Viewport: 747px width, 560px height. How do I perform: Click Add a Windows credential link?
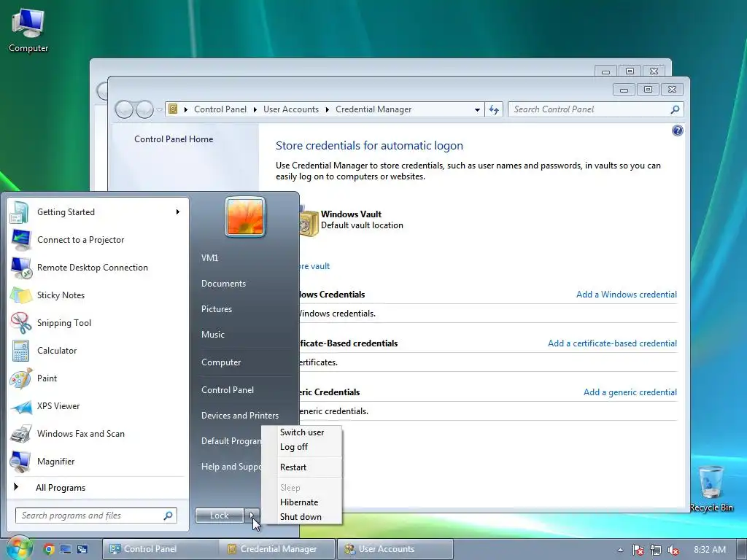click(x=627, y=295)
